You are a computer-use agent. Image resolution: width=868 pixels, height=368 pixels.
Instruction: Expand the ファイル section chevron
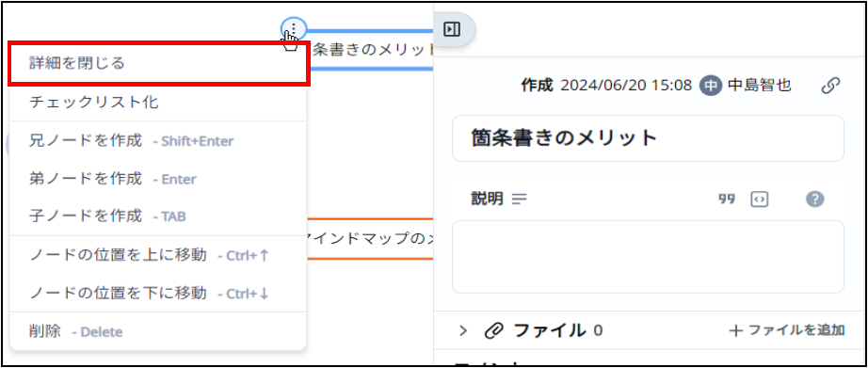coord(463,331)
